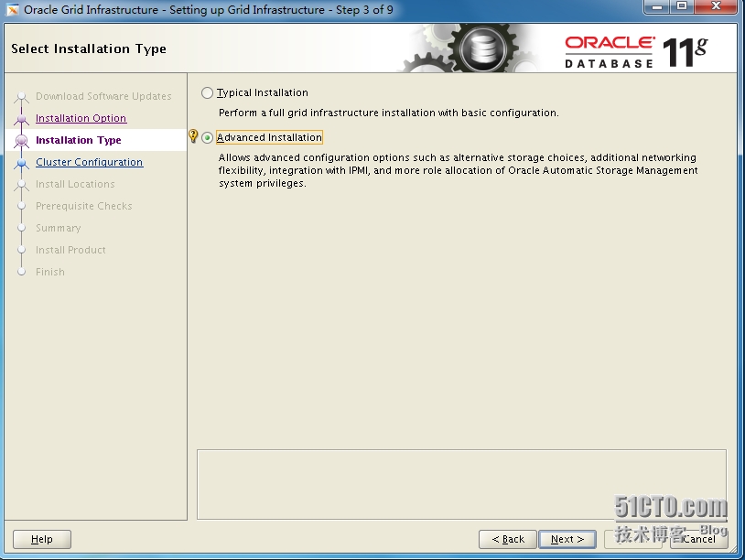Select the Advanced Installation radio button
This screenshot has height=560, width=745.
[207, 138]
